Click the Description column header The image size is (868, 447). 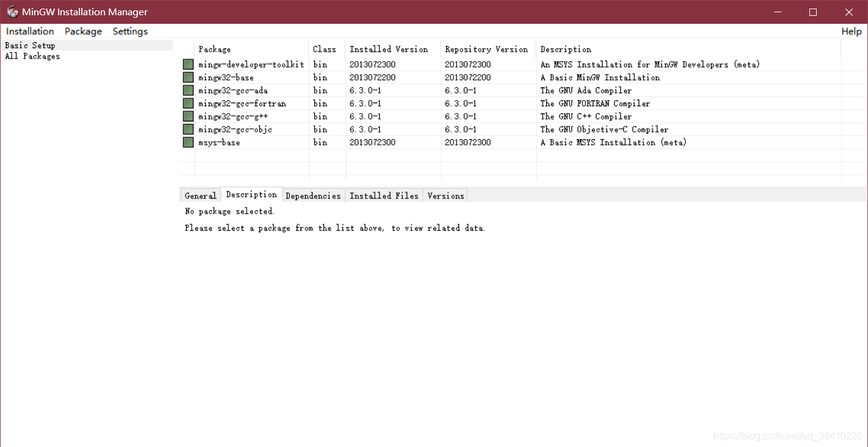pos(689,49)
